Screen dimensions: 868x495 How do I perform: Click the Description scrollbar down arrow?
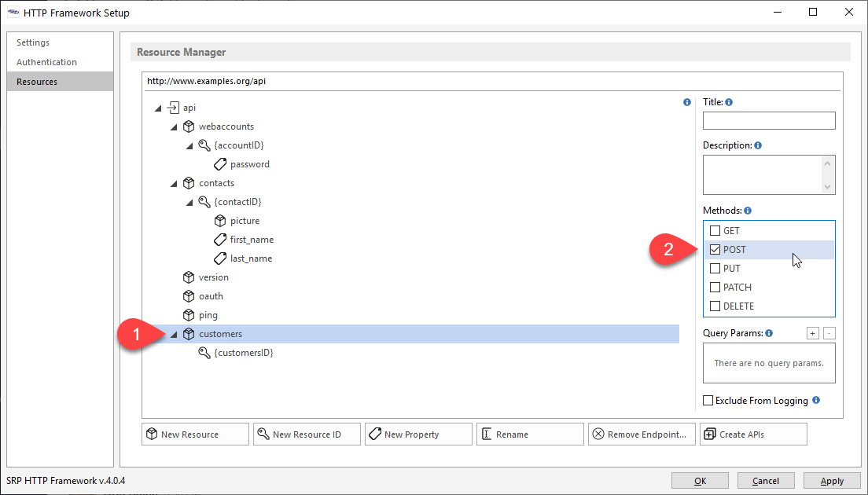tap(827, 187)
